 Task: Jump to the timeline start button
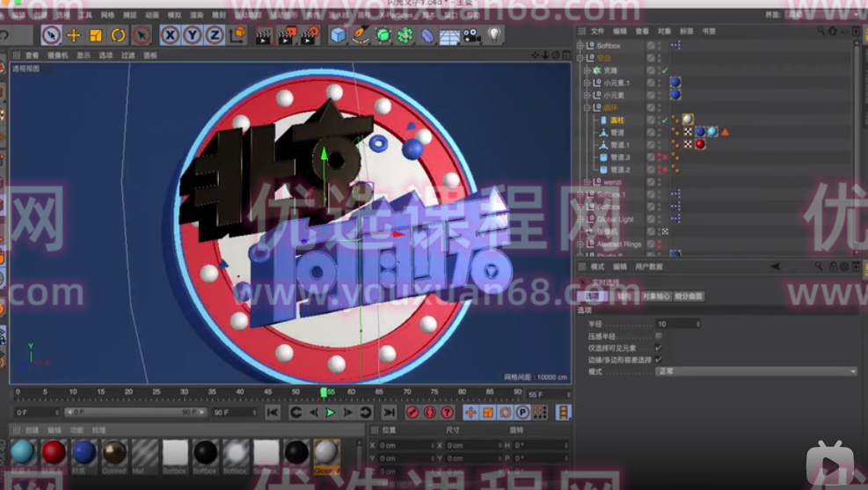pyautogui.click(x=273, y=412)
